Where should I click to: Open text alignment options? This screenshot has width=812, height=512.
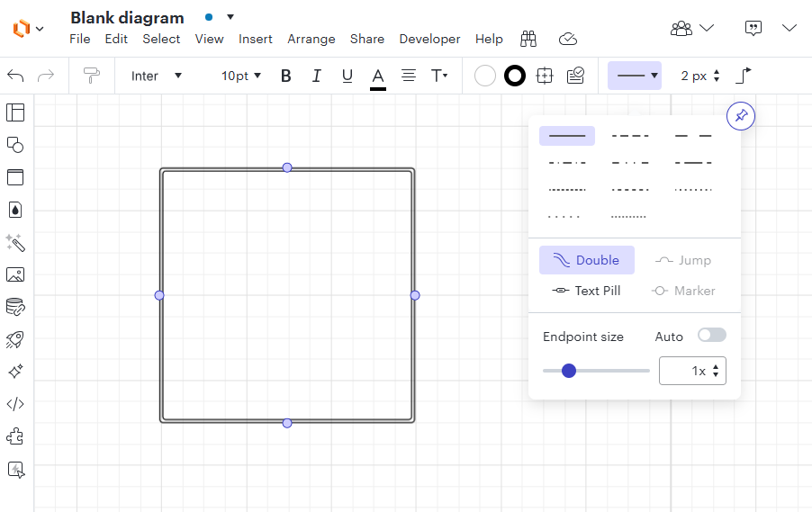pos(409,76)
